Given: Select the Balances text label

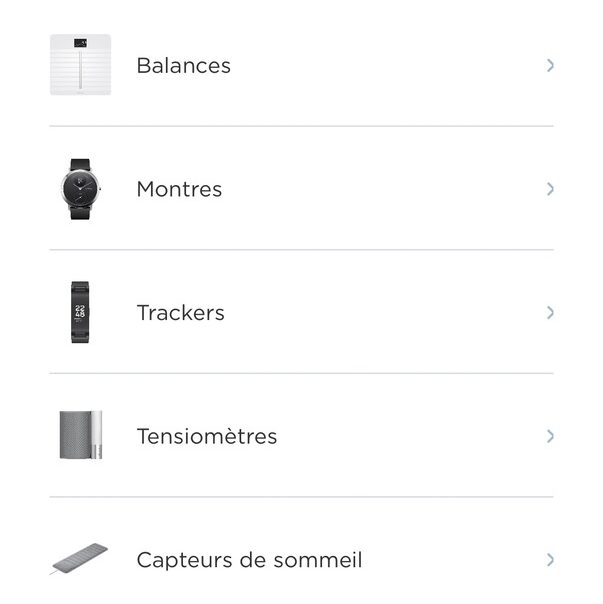Looking at the screenshot, I should (x=184, y=65).
